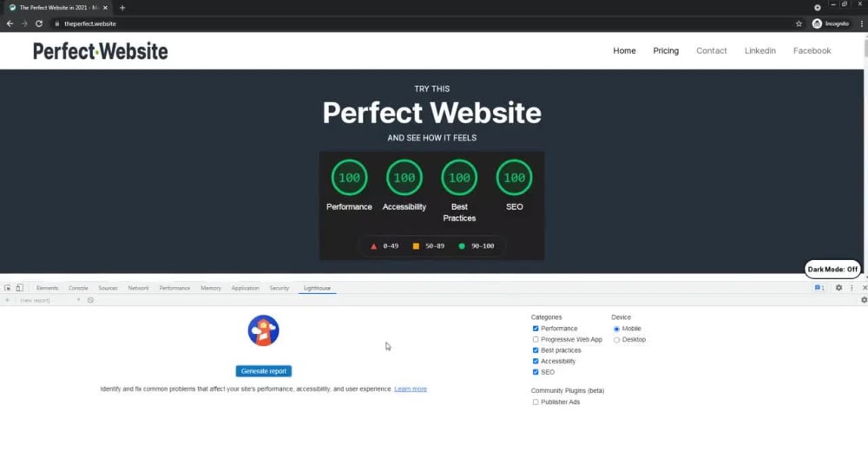Open Chrome's three-dot menu
This screenshot has width=868, height=470.
(x=861, y=23)
